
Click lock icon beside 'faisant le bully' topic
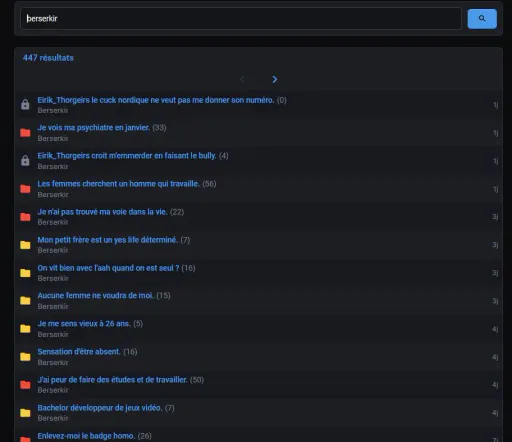click(25, 161)
